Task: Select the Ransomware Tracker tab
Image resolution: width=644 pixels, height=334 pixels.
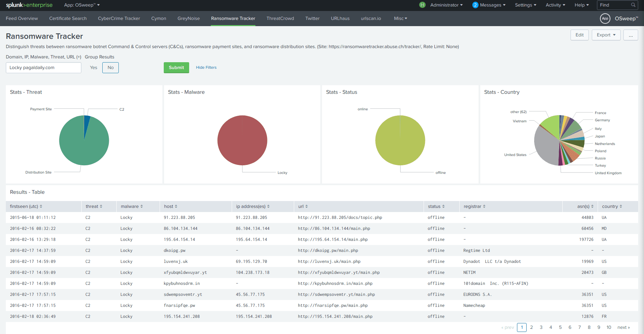Action: 233,19
